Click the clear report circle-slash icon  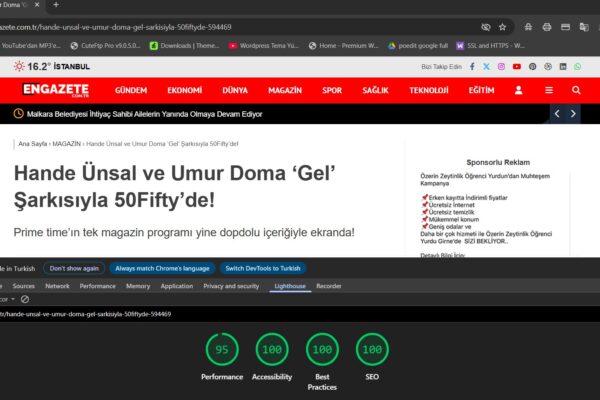(25, 299)
